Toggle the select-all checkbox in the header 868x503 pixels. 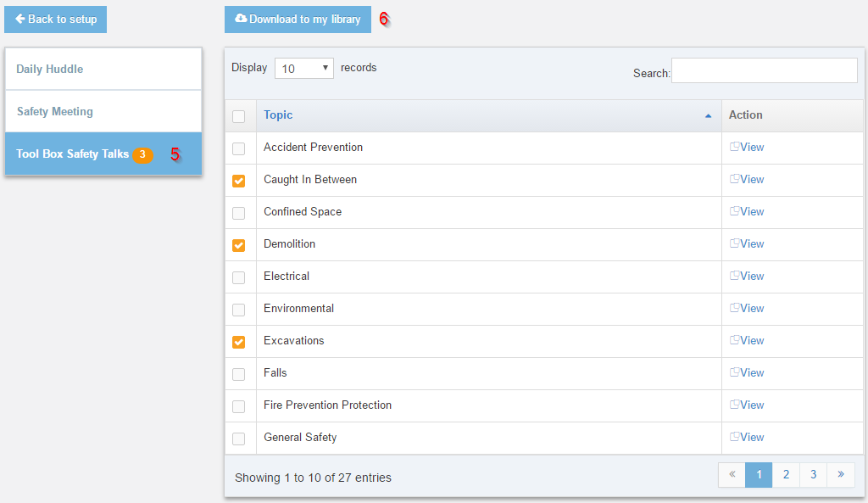click(238, 115)
